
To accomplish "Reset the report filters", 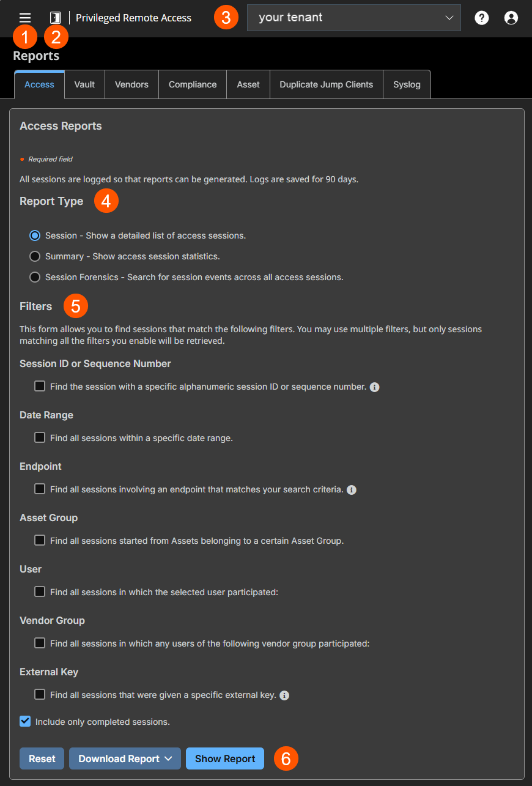I will 42,758.
